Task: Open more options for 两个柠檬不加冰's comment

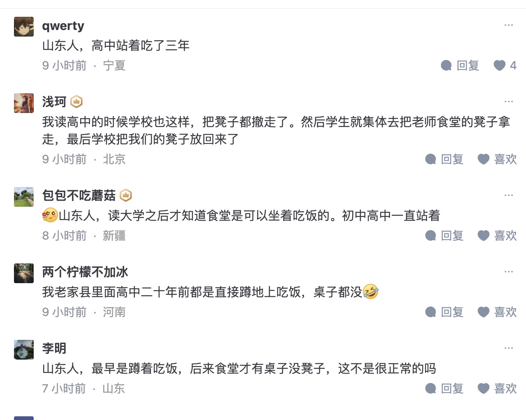Action: click(x=509, y=272)
